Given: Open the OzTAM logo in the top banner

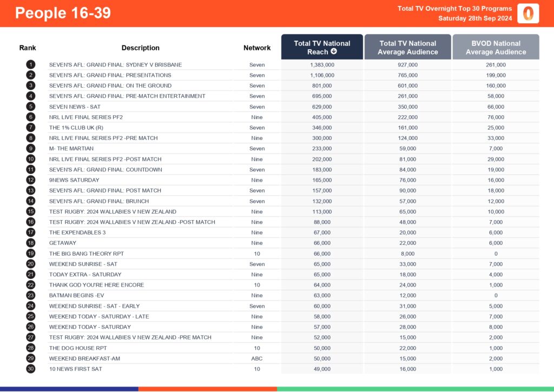Looking at the screenshot, I should 528,14.
